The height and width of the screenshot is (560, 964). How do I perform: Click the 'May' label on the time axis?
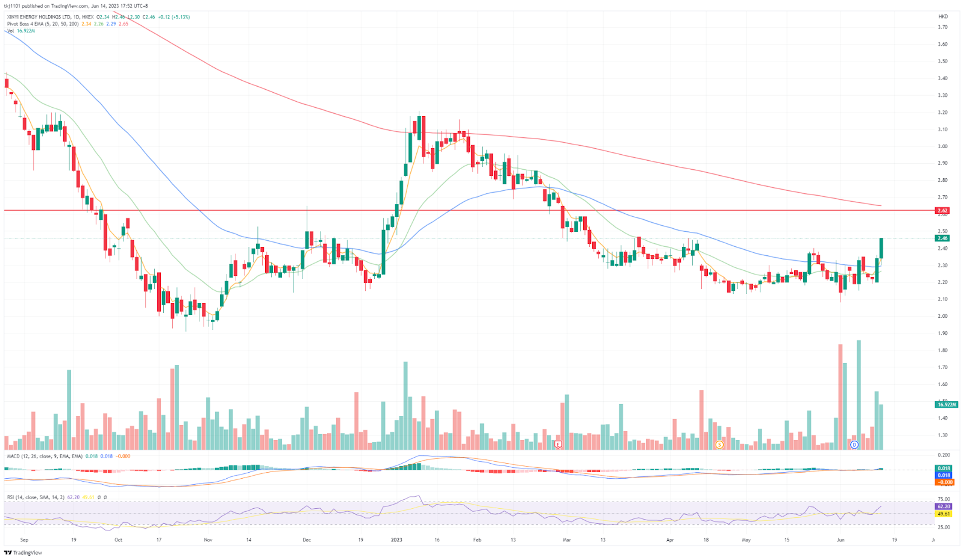(746, 540)
